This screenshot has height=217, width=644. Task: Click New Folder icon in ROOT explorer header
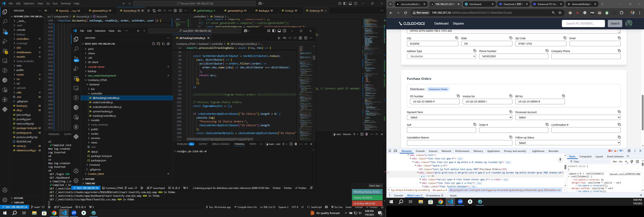(159, 44)
